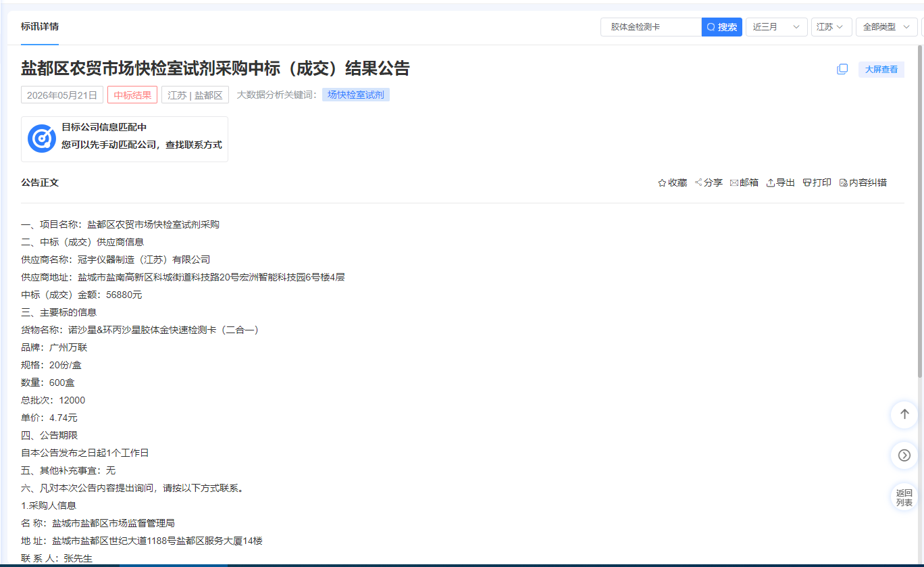Screen dimensions: 924x567
Task: Click the blue 搜索 button
Action: point(722,27)
